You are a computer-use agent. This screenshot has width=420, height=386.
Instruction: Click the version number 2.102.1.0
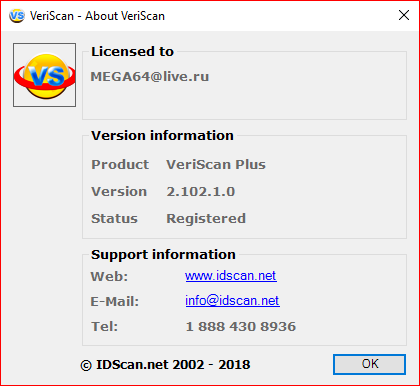click(201, 192)
